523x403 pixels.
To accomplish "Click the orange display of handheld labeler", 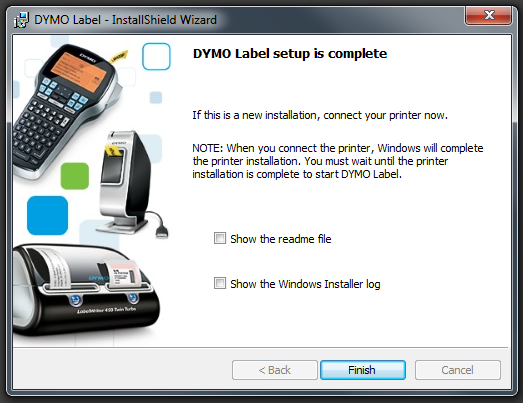I will click(x=79, y=72).
